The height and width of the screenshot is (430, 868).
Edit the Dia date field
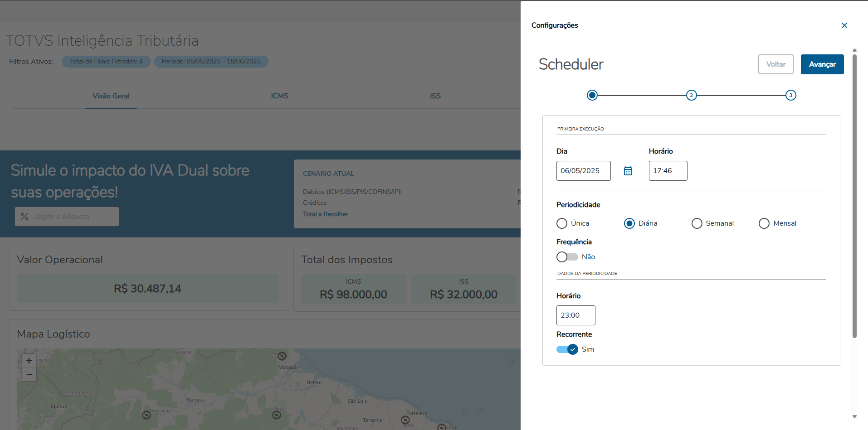pos(584,171)
